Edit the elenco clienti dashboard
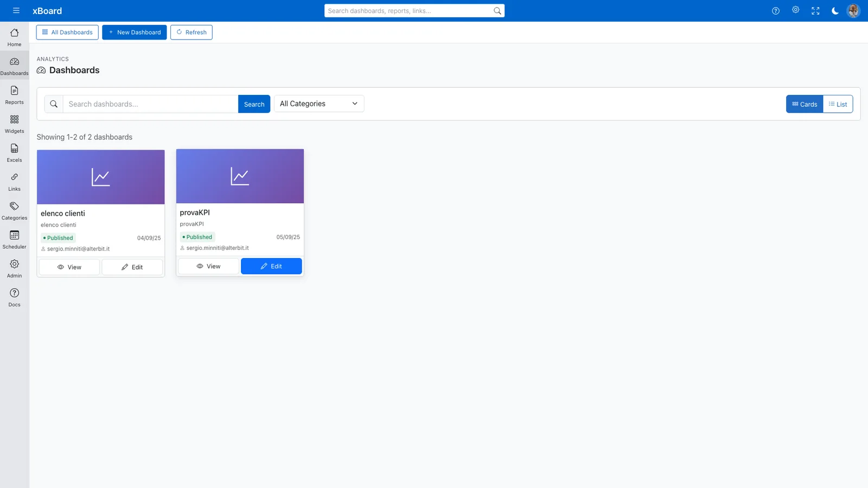The image size is (868, 488). [x=132, y=267]
